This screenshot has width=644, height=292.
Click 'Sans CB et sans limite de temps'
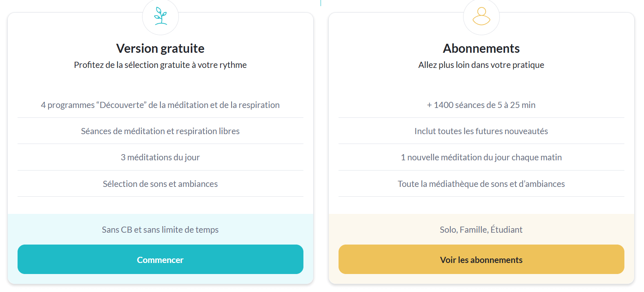[x=160, y=229]
